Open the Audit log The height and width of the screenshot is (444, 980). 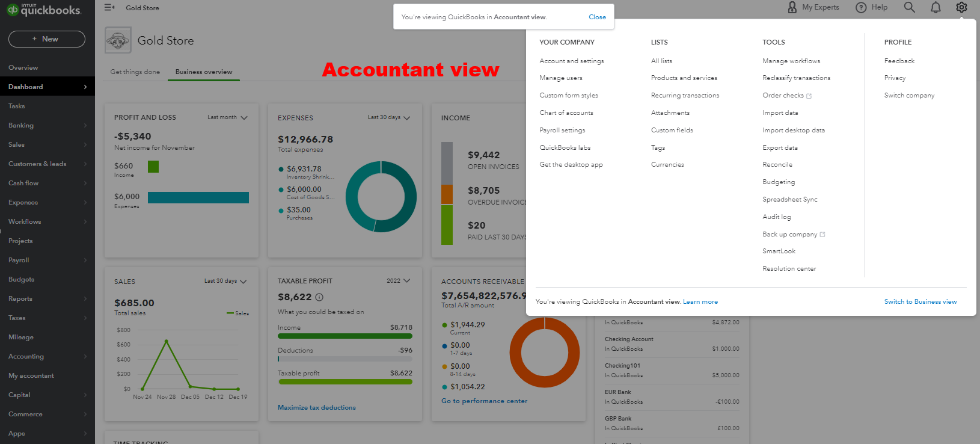777,217
